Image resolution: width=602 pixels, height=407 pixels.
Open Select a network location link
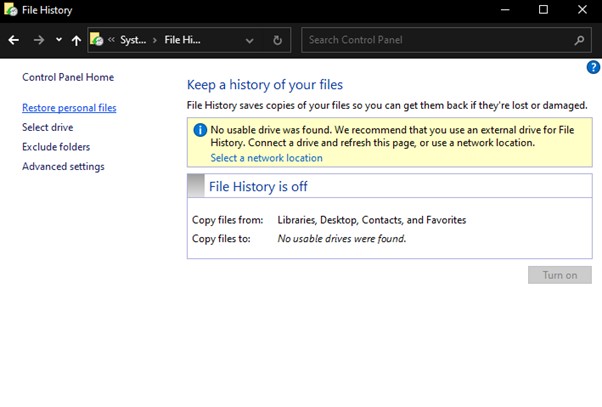point(266,158)
